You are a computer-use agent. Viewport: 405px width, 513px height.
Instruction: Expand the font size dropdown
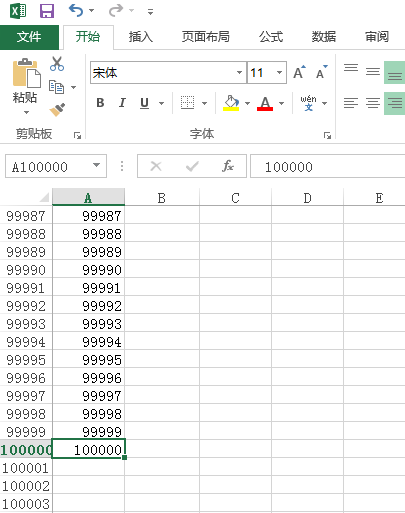pos(279,72)
